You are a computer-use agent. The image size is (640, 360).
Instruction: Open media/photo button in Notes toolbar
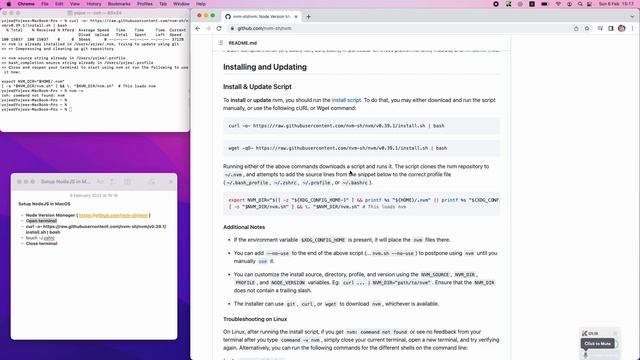pos(151,182)
